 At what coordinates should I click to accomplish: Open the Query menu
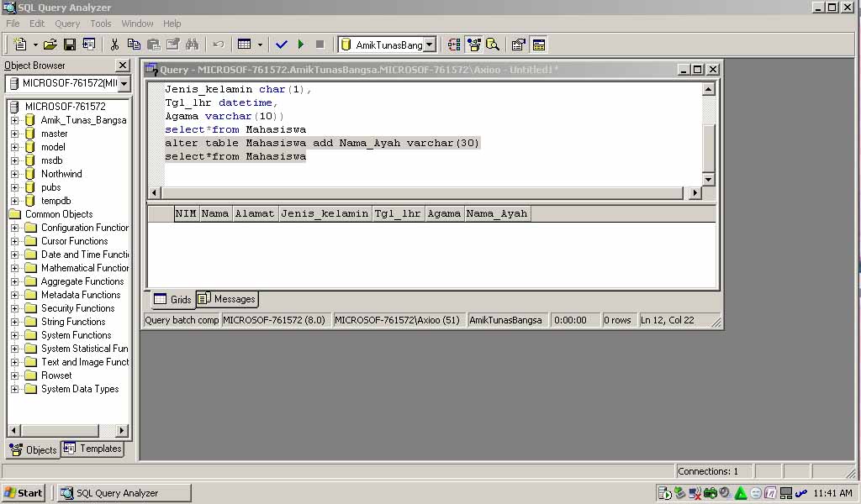coord(67,24)
